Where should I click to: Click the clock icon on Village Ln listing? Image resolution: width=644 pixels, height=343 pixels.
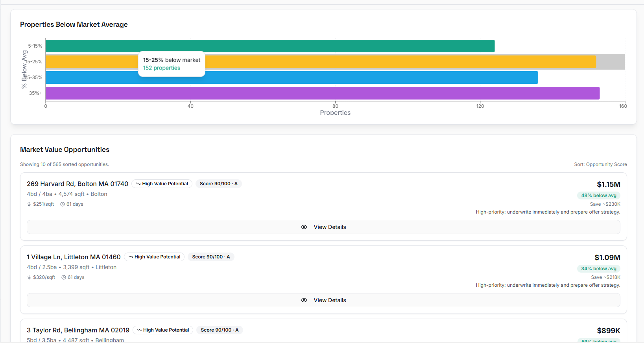tap(64, 277)
